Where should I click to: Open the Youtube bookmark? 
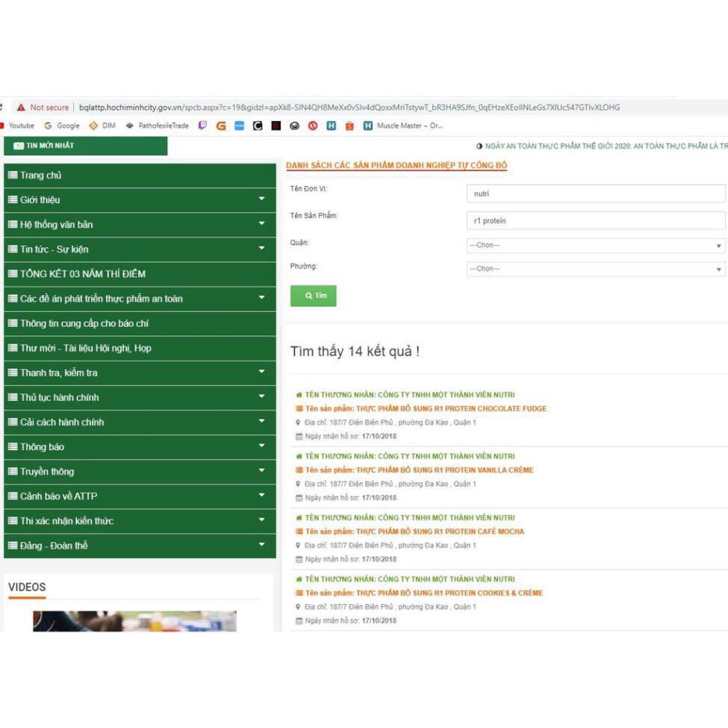[17, 126]
